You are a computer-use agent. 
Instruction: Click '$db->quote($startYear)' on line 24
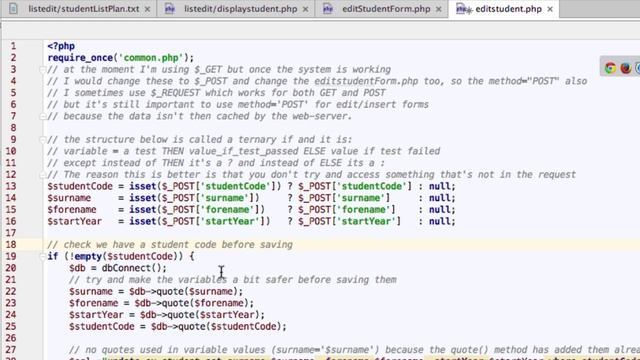coord(200,315)
